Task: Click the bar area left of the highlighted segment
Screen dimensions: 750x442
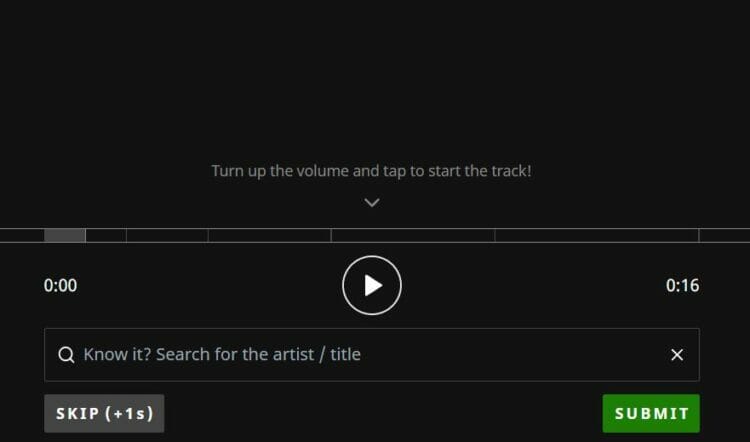Action: point(21,236)
